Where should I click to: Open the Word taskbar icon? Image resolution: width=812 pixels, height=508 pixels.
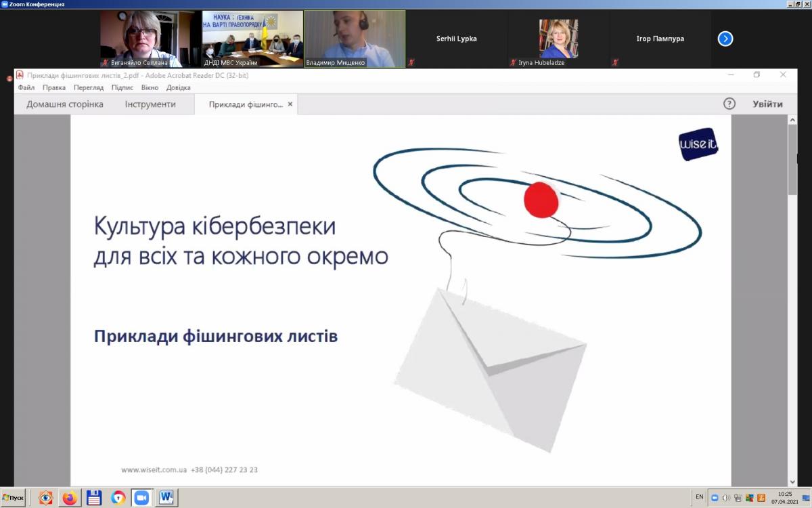pos(166,498)
